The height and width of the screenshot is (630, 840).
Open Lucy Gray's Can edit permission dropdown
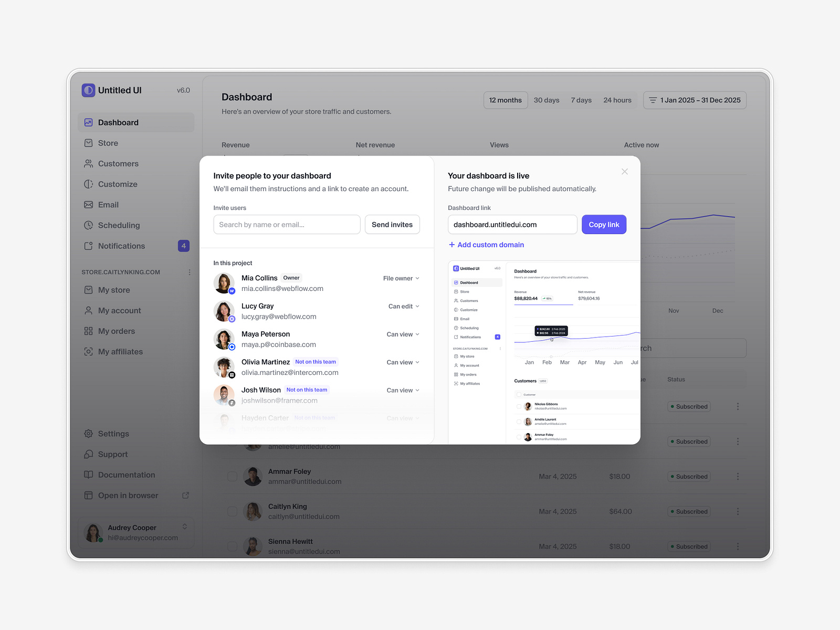403,306
